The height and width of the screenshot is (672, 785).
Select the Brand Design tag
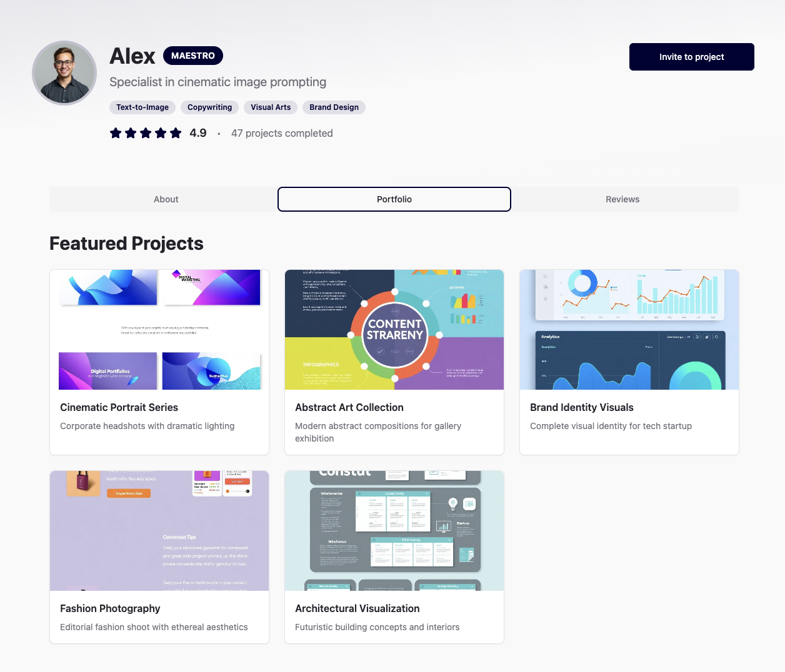click(x=334, y=107)
